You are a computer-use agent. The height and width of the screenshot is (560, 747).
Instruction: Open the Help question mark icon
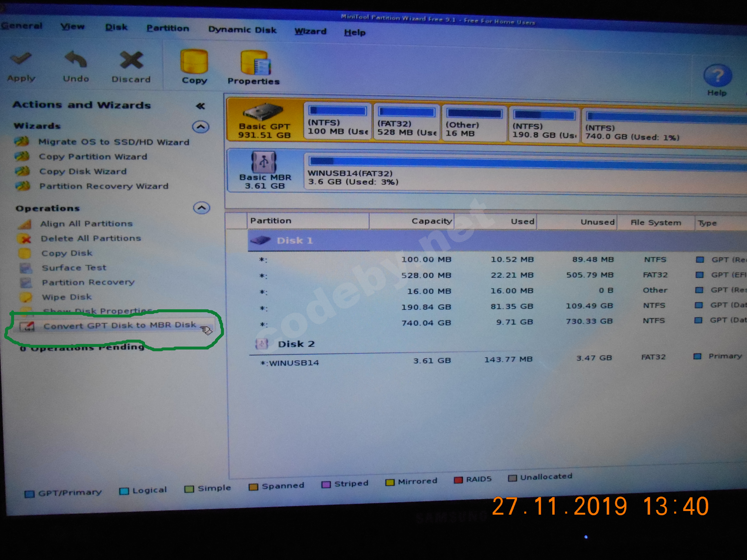pos(718,75)
